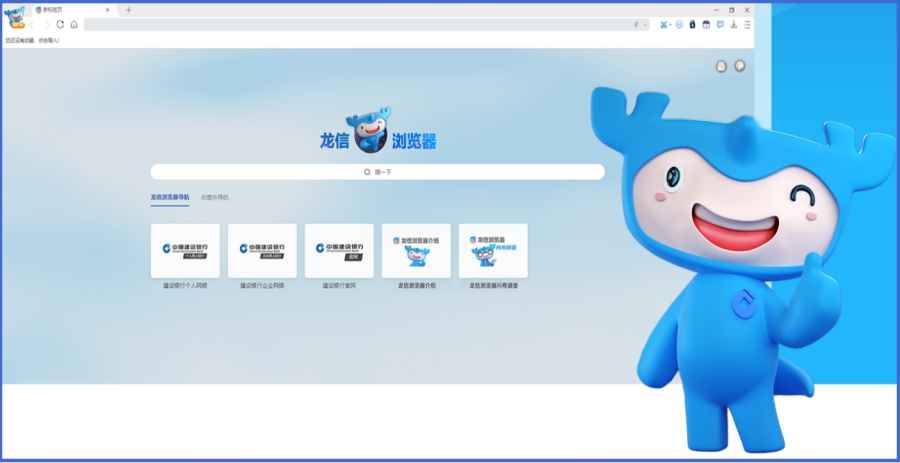Screen dimensions: 900x463
Task: Expand the address bar dropdown arrow
Action: pyautogui.click(x=645, y=25)
